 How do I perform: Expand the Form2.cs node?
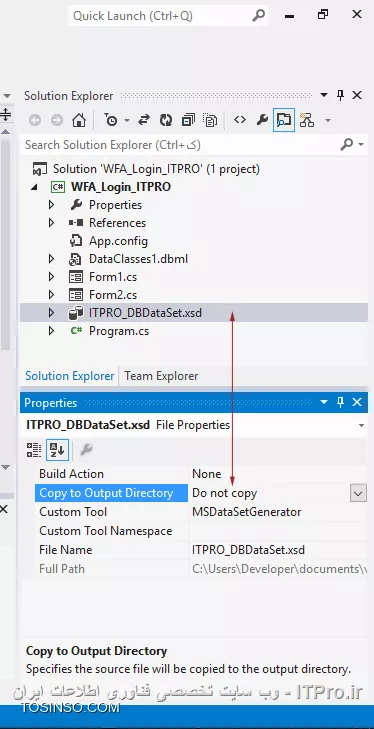(x=51, y=295)
